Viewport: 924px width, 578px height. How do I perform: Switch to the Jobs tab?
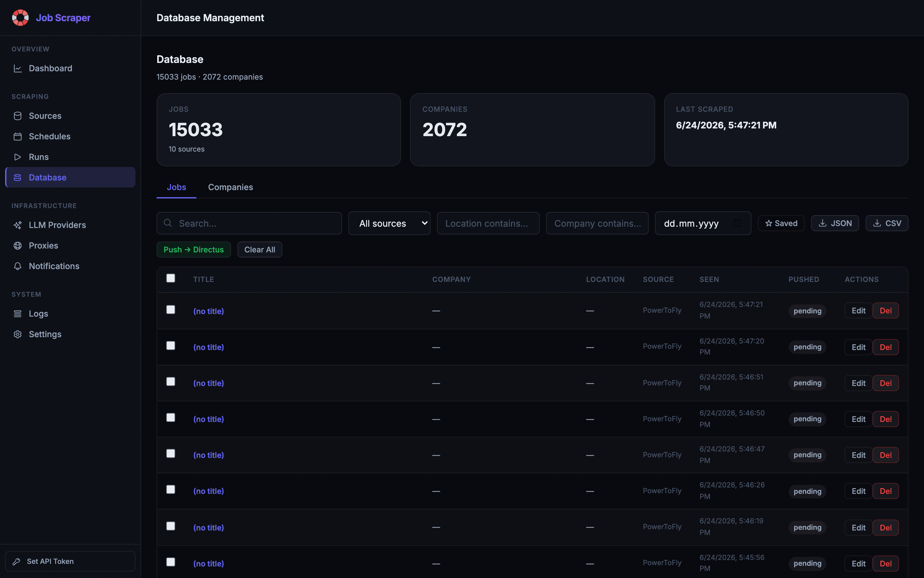[x=176, y=187]
